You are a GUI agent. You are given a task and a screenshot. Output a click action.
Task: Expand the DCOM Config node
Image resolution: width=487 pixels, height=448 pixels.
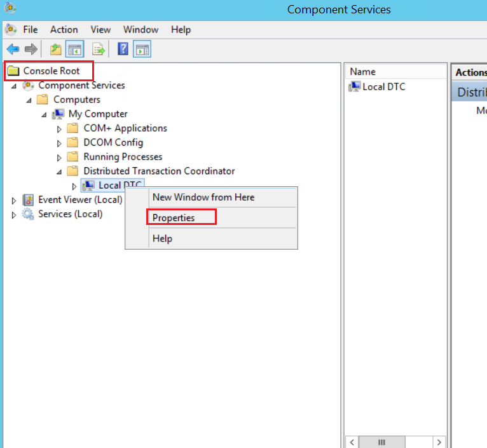click(x=59, y=144)
